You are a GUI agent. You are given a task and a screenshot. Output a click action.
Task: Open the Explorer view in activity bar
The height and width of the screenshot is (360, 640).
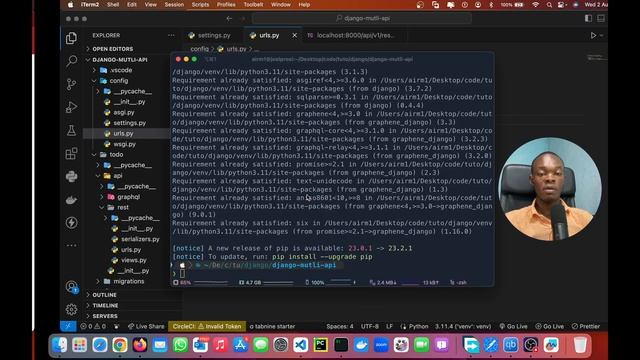click(71, 38)
